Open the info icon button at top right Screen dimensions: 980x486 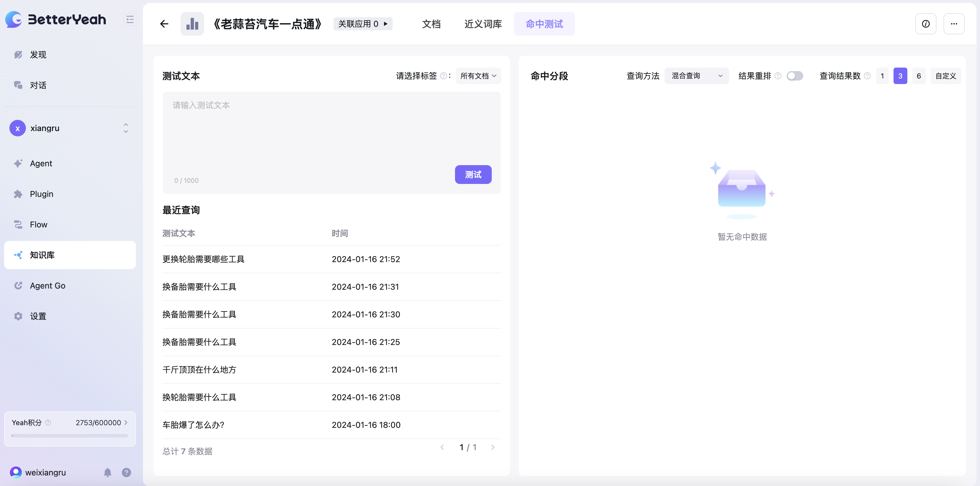click(x=926, y=24)
